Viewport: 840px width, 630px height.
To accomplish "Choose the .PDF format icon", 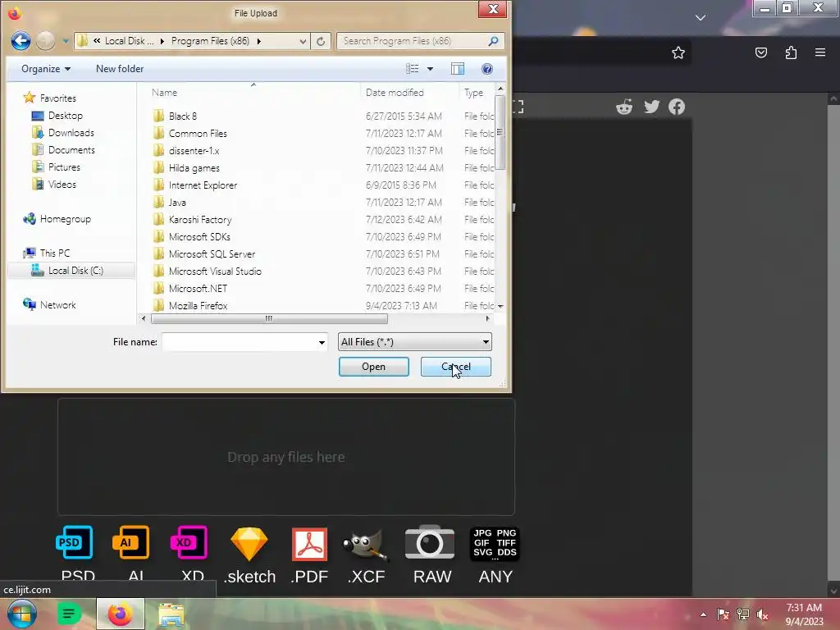I will (309, 544).
